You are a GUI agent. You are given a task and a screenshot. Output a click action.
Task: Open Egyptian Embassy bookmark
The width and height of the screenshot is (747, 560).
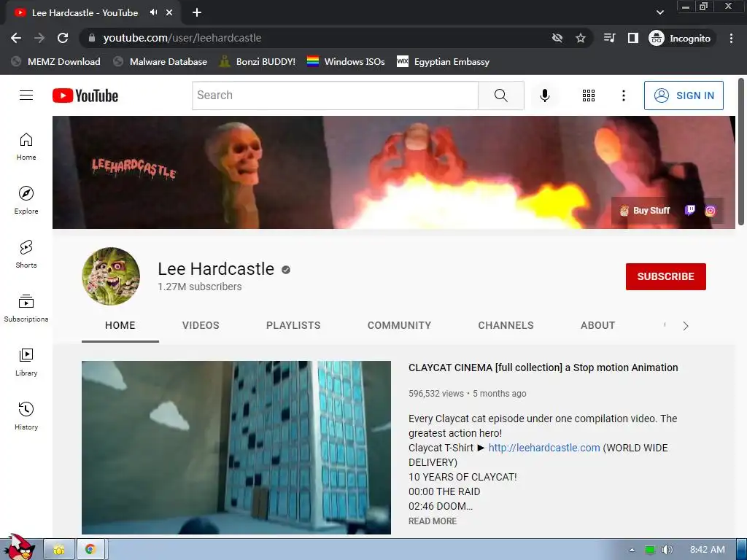(444, 61)
